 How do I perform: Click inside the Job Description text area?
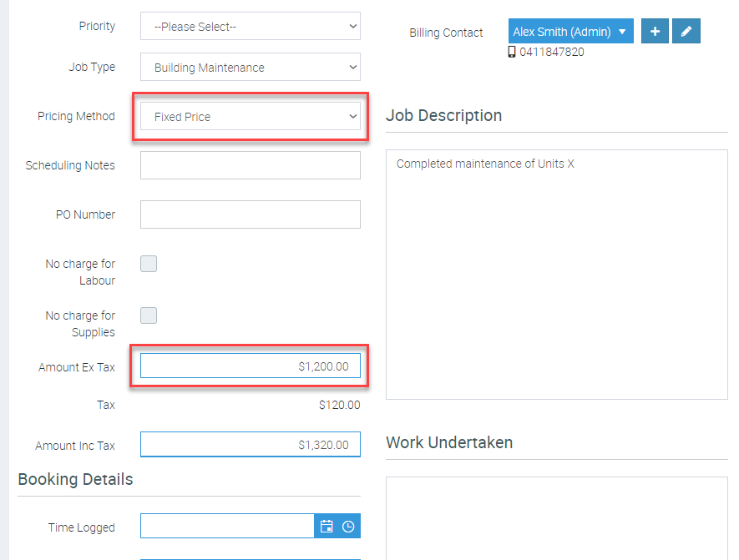click(556, 274)
